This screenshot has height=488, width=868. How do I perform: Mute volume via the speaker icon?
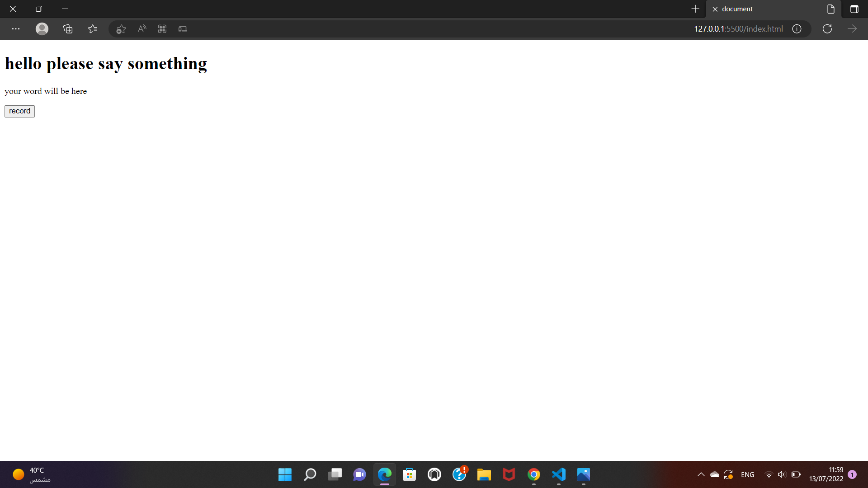tap(782, 474)
